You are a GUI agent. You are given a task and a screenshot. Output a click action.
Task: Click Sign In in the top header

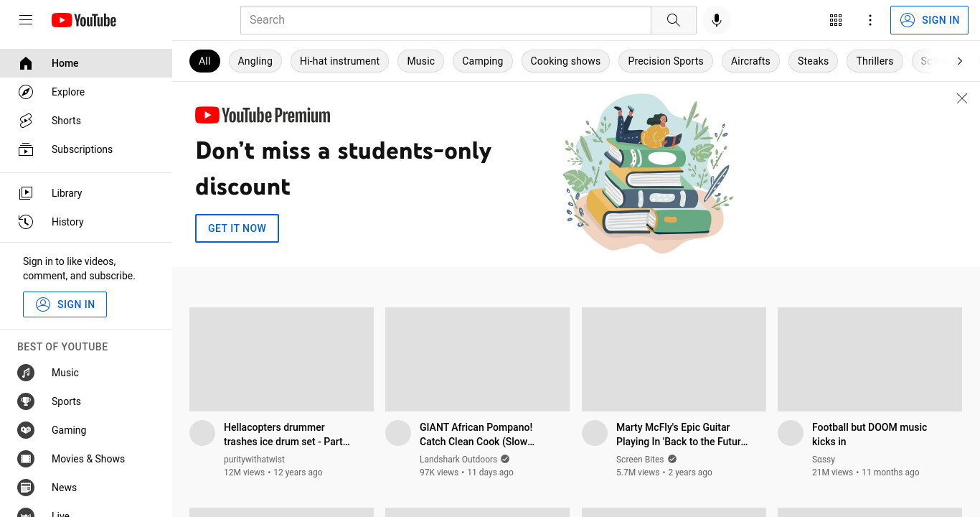(x=929, y=20)
